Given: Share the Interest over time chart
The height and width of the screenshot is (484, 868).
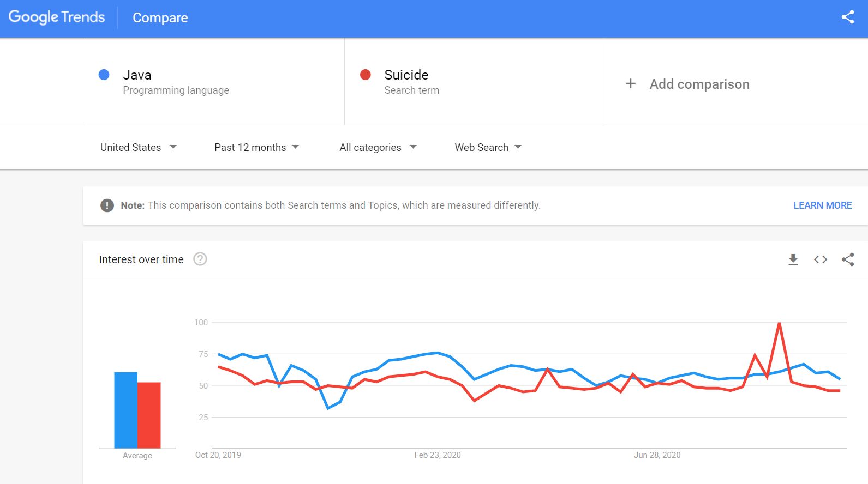Looking at the screenshot, I should [x=848, y=259].
